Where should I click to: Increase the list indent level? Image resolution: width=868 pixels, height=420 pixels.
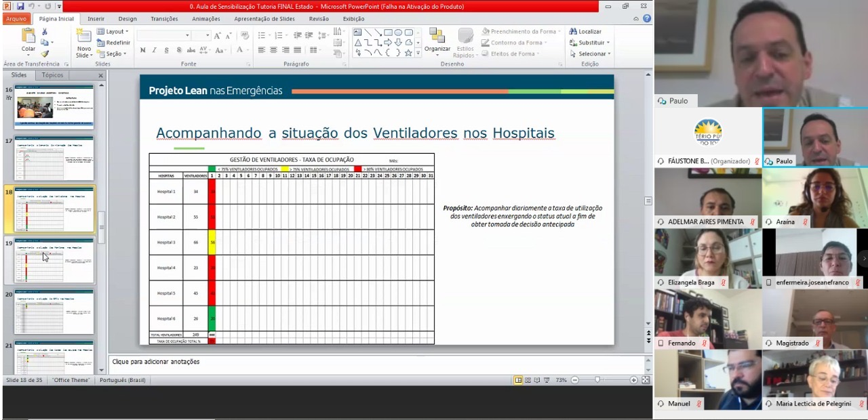pos(309,35)
